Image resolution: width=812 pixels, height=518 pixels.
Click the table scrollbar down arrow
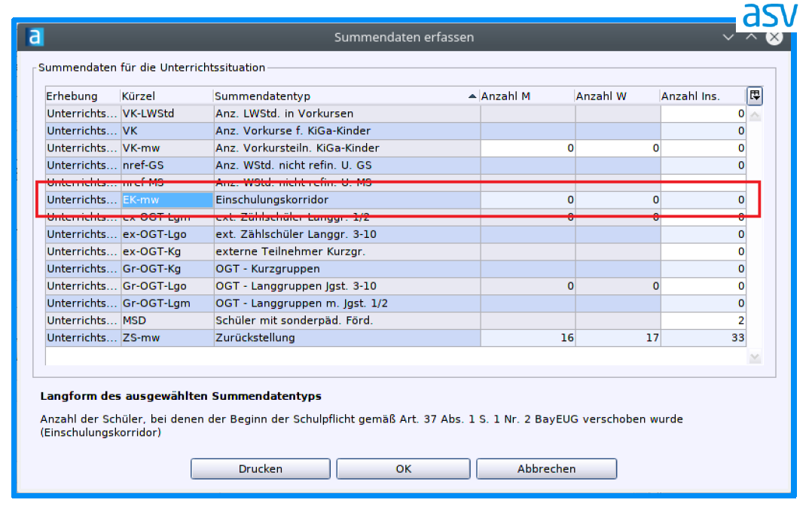(x=755, y=357)
